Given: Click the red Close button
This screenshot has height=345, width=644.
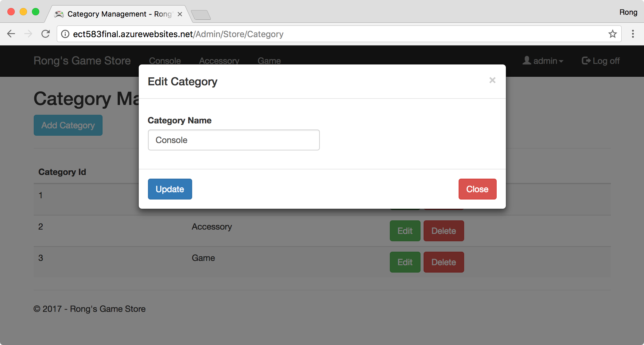Looking at the screenshot, I should pos(477,189).
